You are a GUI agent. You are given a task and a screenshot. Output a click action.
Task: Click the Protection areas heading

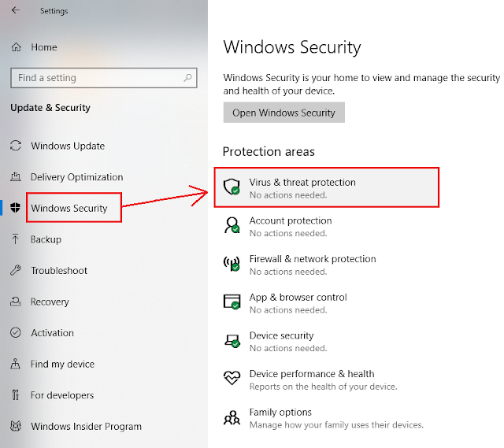click(269, 151)
